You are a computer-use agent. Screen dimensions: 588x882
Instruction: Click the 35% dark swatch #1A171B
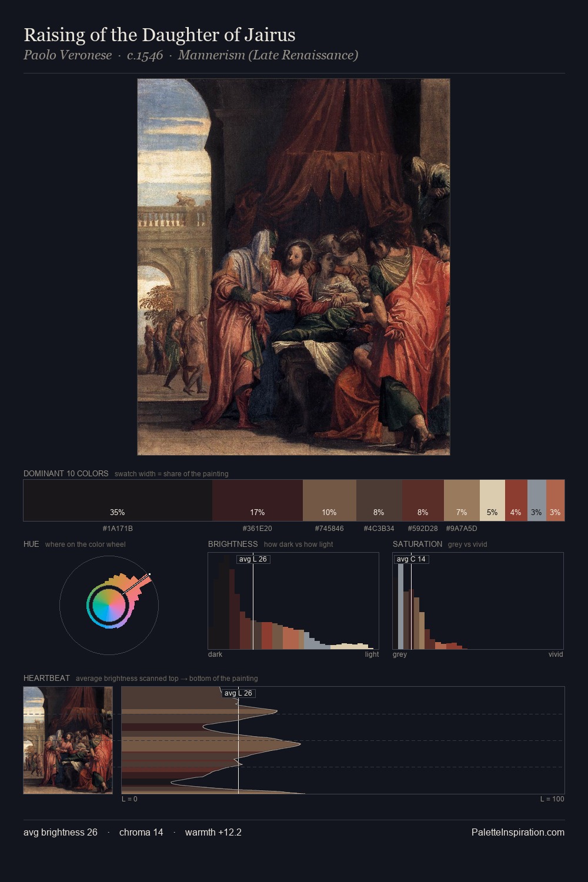tap(118, 500)
